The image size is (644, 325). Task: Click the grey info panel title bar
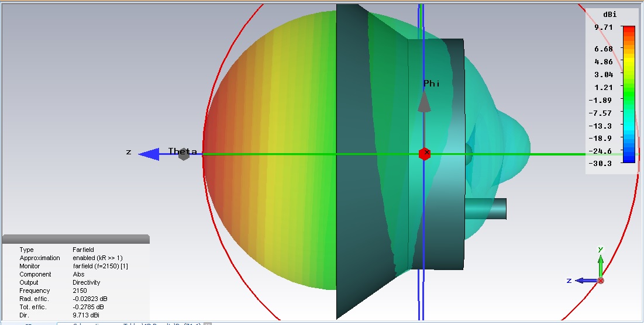click(75, 239)
